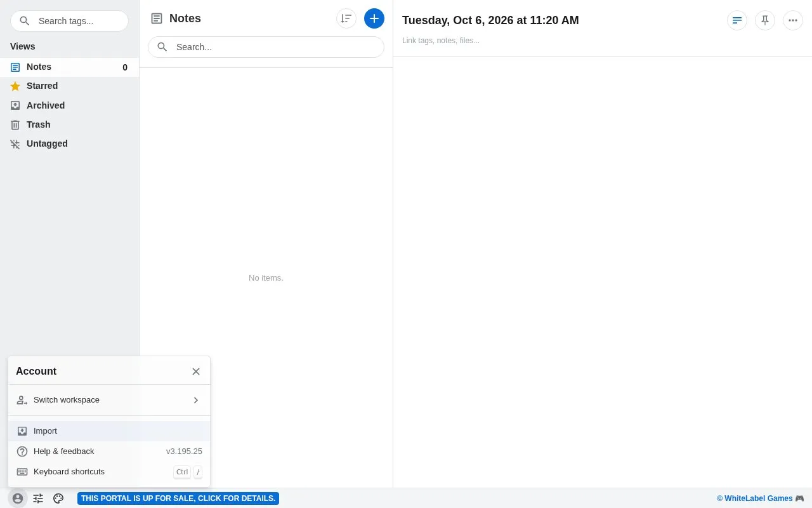Viewport: 812px width, 508px height.
Task: Choose Switch workspace
Action: tap(109, 400)
